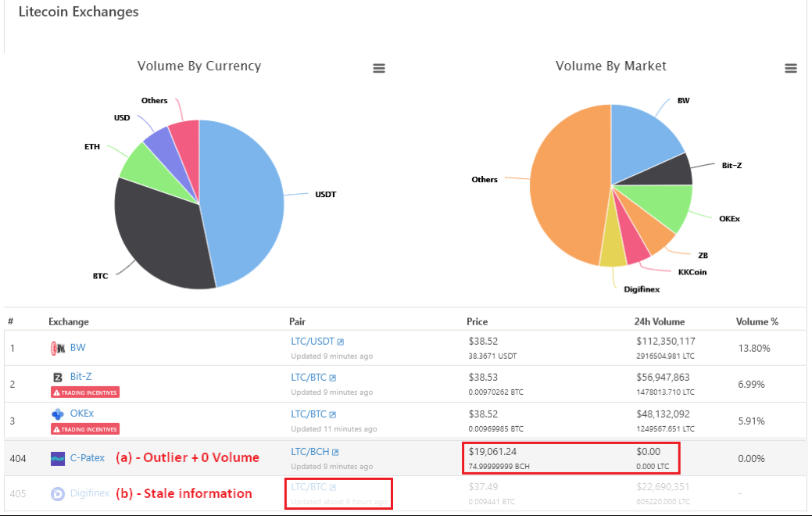Click the # rank column header

[x=10, y=322]
